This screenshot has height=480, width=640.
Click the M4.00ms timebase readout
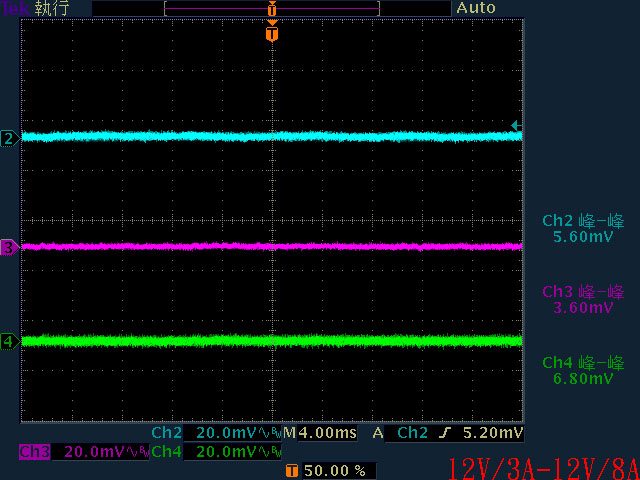pyautogui.click(x=322, y=433)
